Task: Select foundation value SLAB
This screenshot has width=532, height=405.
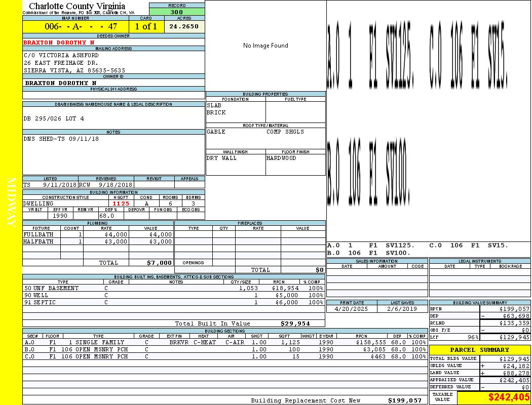Action: click(x=214, y=105)
